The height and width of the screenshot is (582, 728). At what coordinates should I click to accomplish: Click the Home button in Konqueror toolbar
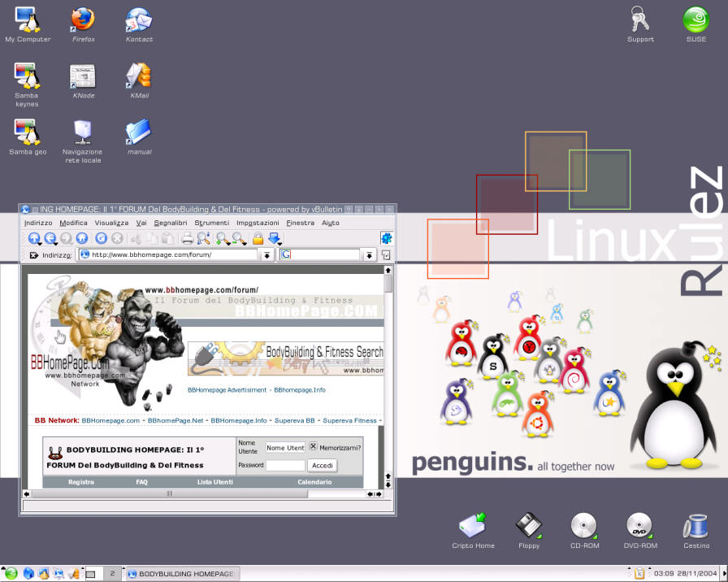coord(83,238)
